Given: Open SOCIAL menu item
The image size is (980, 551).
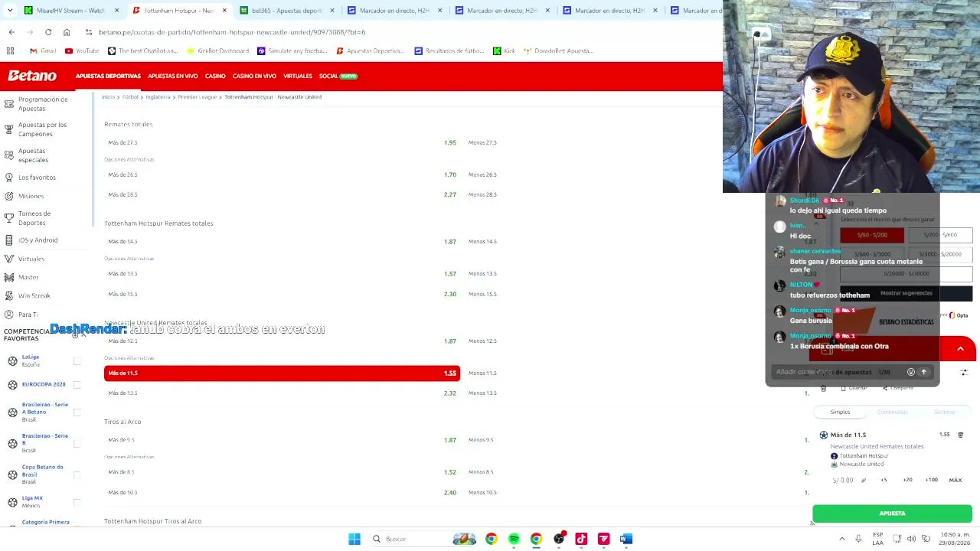Looking at the screenshot, I should tap(338, 76).
